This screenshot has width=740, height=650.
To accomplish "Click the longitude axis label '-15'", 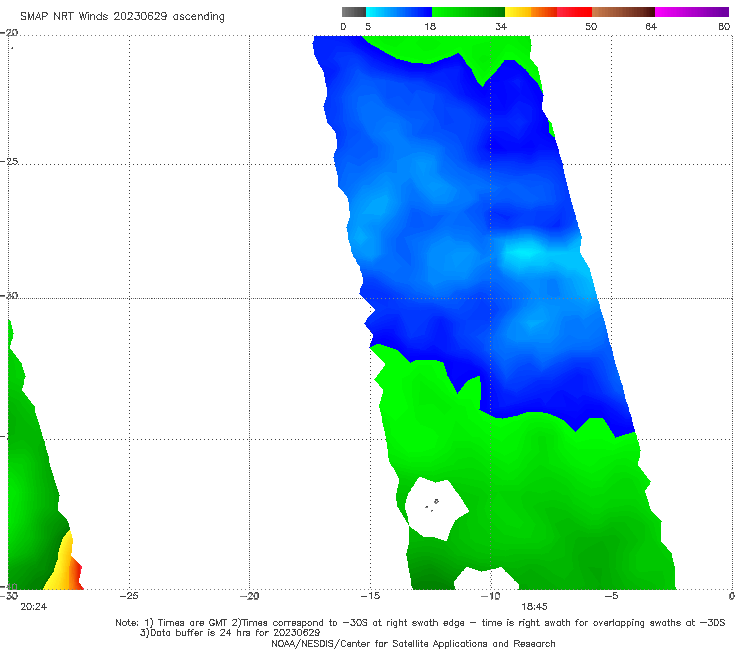I will pyautogui.click(x=370, y=596).
